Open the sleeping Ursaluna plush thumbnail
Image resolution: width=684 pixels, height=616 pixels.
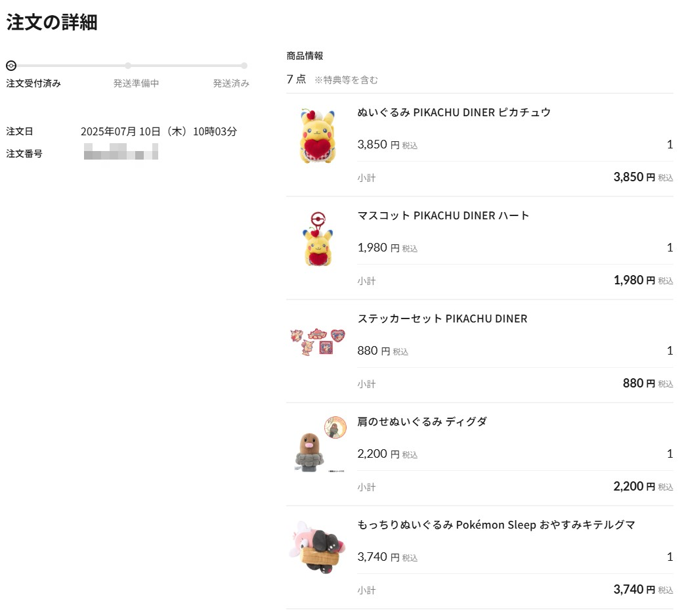coord(318,548)
